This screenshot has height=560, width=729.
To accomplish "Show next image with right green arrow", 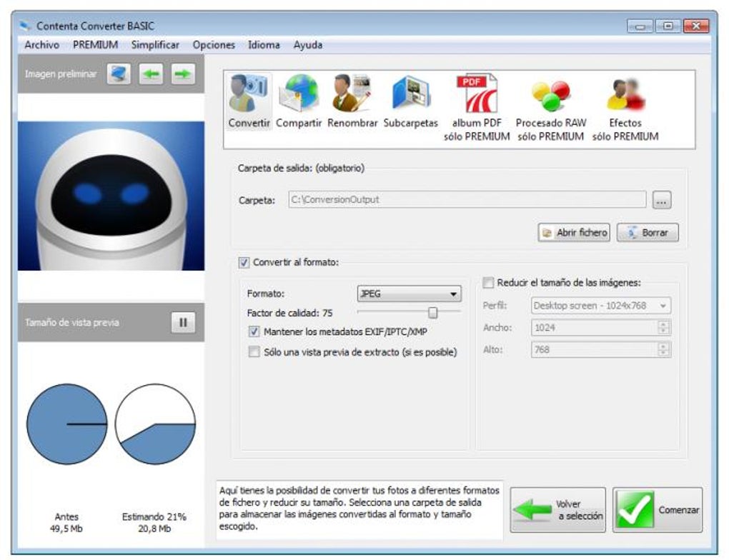I will click(x=183, y=74).
